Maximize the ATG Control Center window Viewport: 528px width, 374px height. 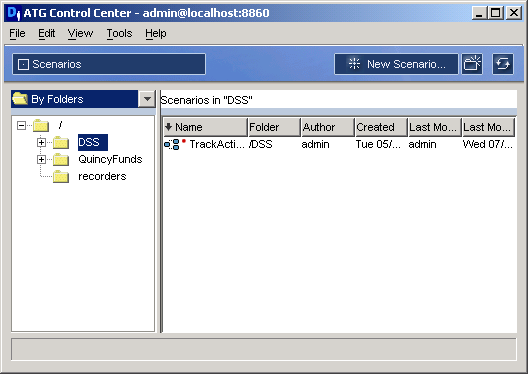click(x=496, y=13)
